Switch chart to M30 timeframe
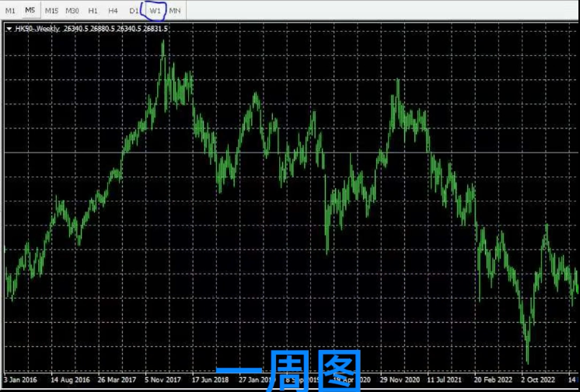The width and height of the screenshot is (580, 392). pos(72,11)
